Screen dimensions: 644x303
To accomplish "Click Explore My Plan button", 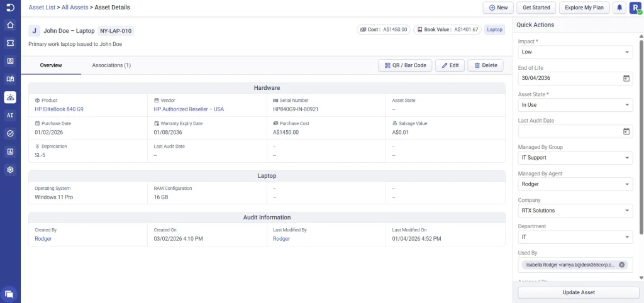I will (584, 8).
